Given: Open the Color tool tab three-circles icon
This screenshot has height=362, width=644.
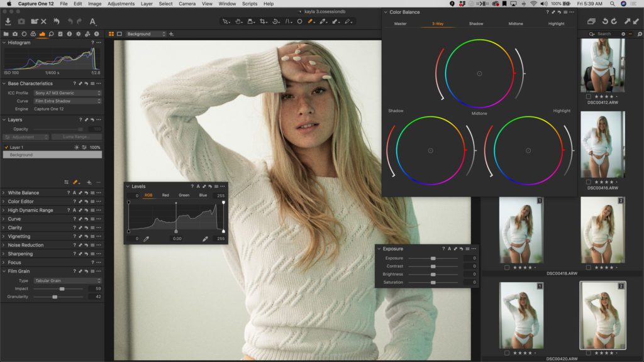Looking at the screenshot, I should tap(33, 34).
